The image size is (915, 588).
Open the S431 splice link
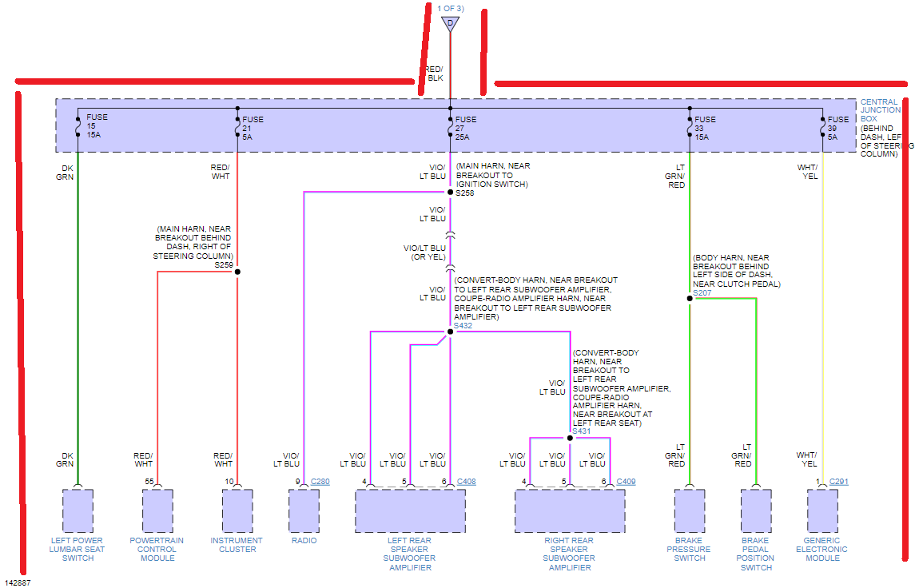581,431
